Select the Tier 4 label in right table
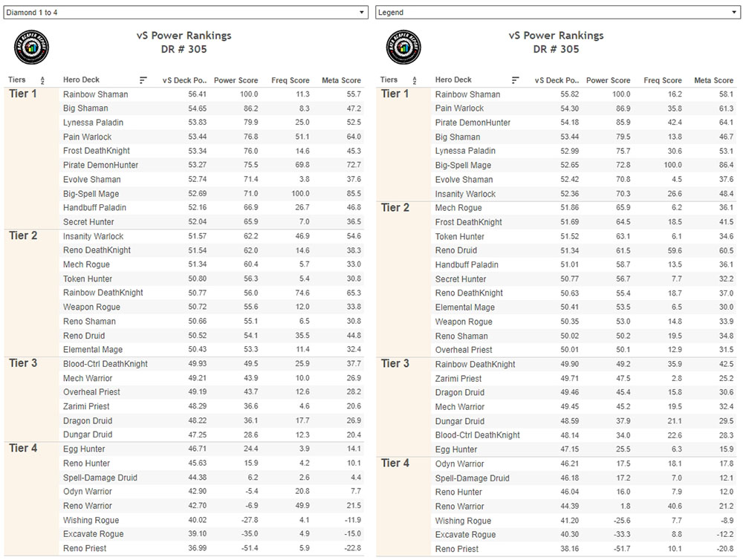Viewport: 743px width, 560px height. 395,463
